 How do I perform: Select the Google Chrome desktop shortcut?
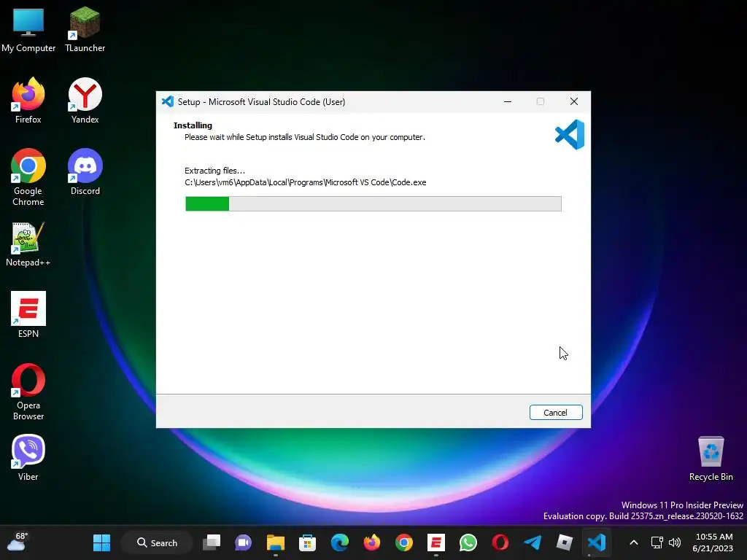[x=28, y=177]
